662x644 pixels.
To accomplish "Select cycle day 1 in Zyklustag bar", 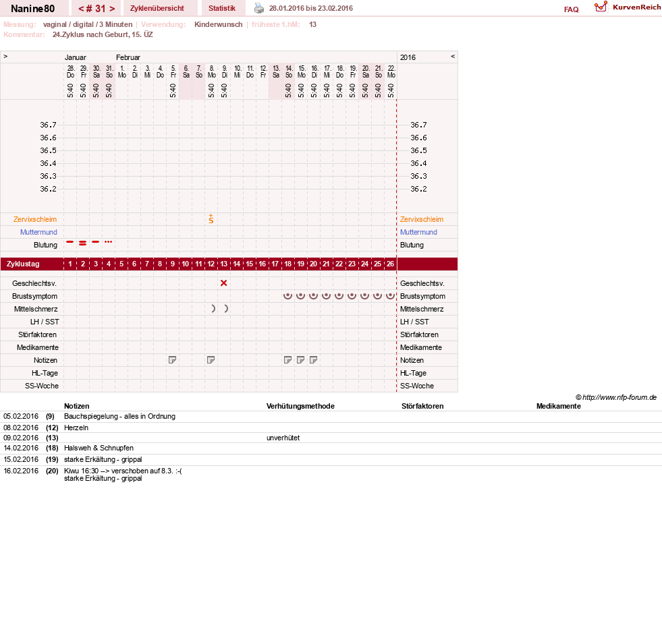I will [70, 264].
